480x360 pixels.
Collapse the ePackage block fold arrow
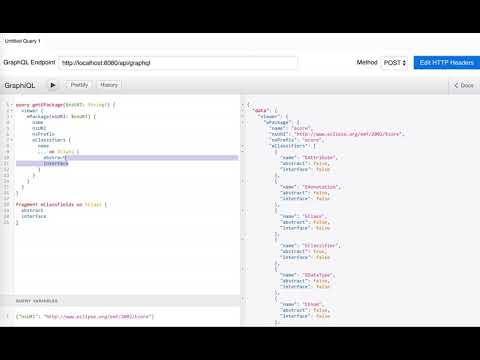click(x=12, y=116)
